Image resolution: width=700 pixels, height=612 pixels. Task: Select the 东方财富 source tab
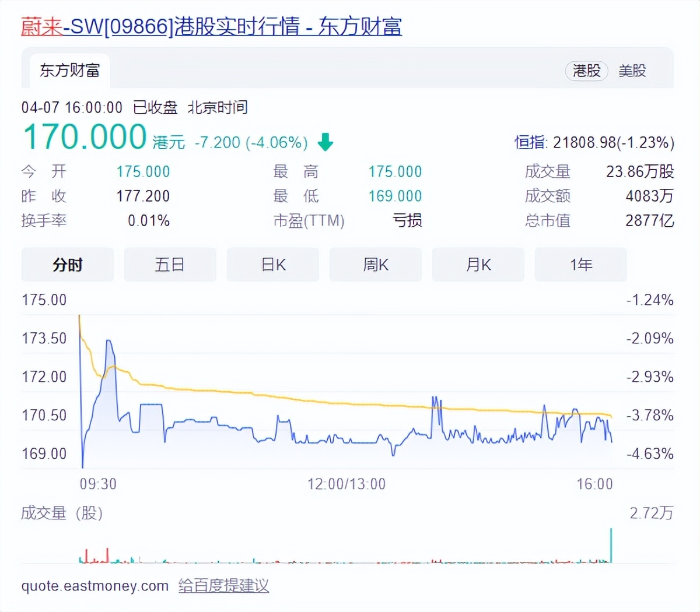(x=69, y=71)
